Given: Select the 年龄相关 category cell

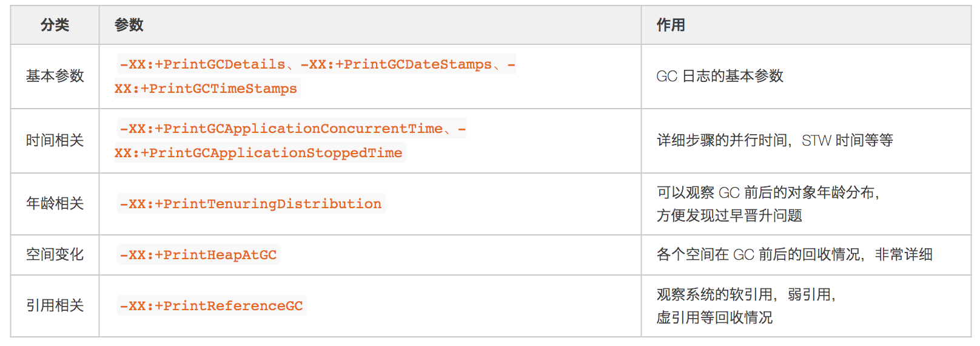Looking at the screenshot, I should point(55,203).
